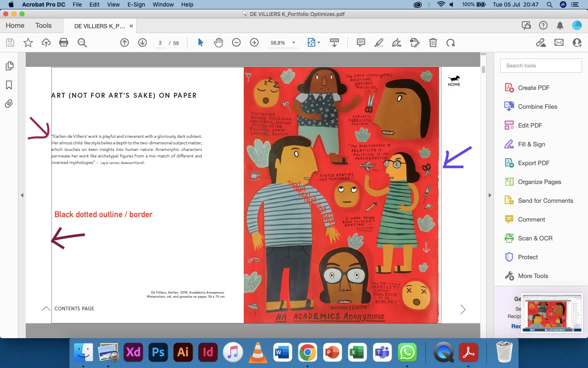Open Page Thumbnails panel
This screenshot has height=368, width=588.
point(9,66)
